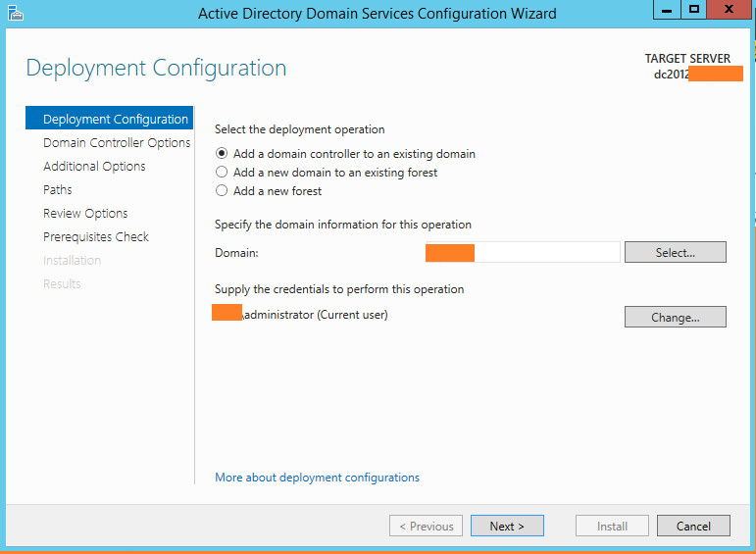Click the Next > button

tap(506, 527)
